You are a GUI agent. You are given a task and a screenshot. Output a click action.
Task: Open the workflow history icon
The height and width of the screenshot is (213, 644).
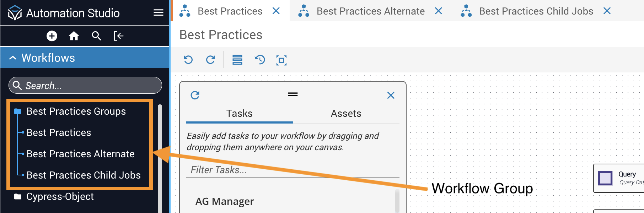tap(260, 60)
